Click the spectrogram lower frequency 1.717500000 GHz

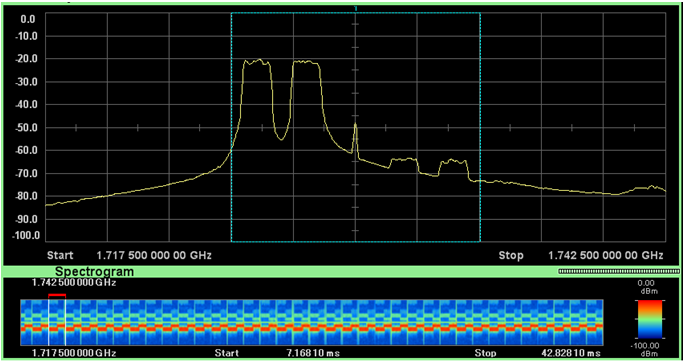[x=74, y=352]
